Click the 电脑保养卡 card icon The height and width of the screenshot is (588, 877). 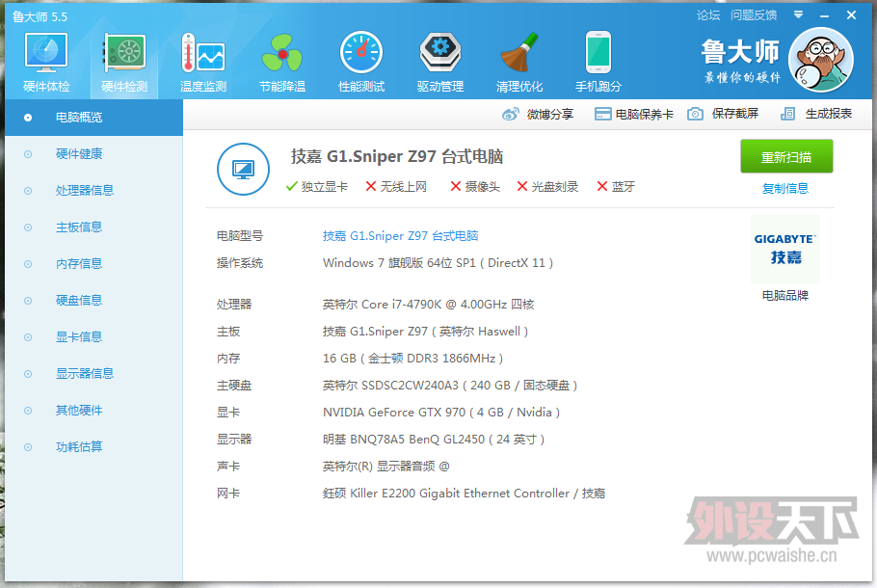coord(602,114)
